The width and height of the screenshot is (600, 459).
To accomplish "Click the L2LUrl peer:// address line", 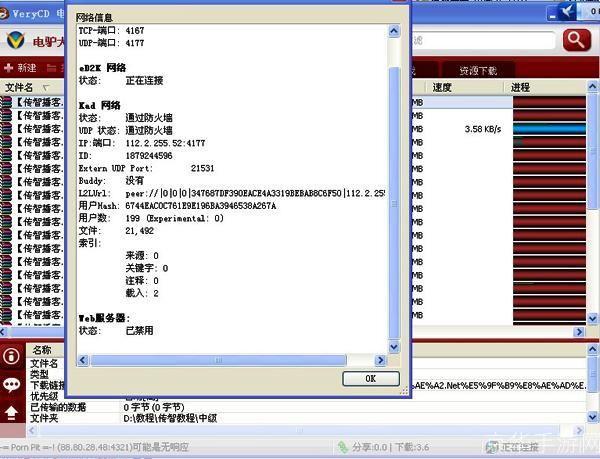I will (x=232, y=194).
